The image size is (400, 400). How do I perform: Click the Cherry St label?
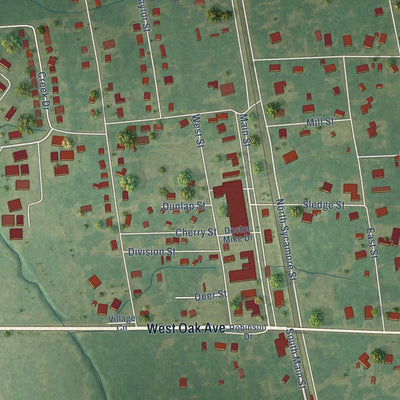[x=196, y=232]
